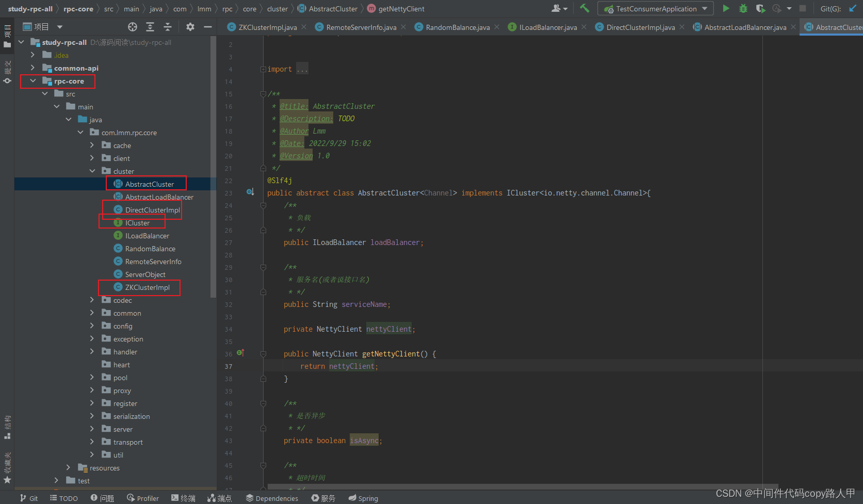
Task: Place cursor on loadBalancer field
Action: tap(395, 242)
